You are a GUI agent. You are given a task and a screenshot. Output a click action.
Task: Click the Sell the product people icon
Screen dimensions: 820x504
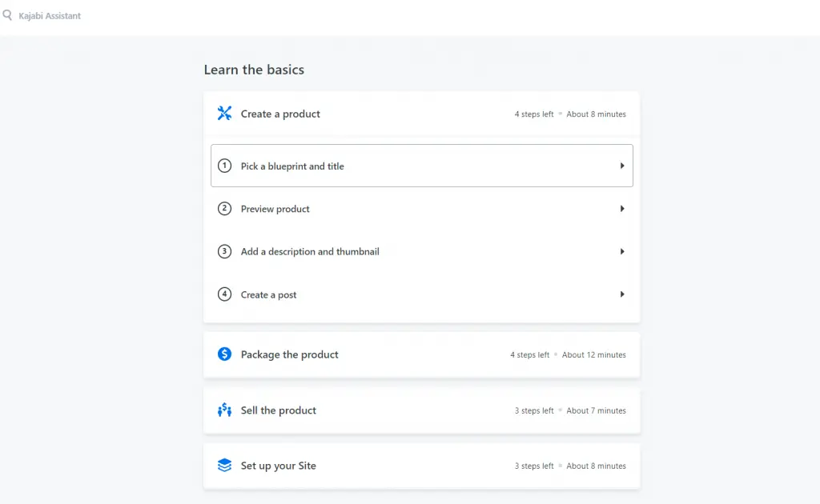click(x=224, y=410)
